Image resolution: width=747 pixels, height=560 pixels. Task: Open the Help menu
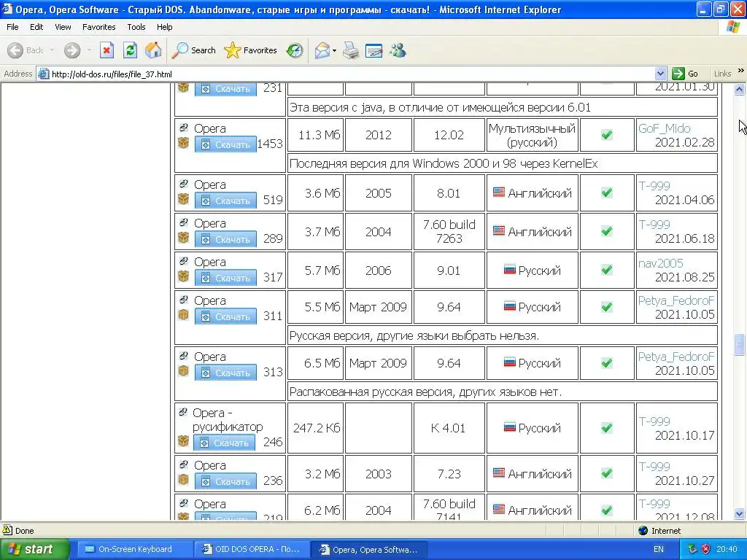[x=164, y=27]
